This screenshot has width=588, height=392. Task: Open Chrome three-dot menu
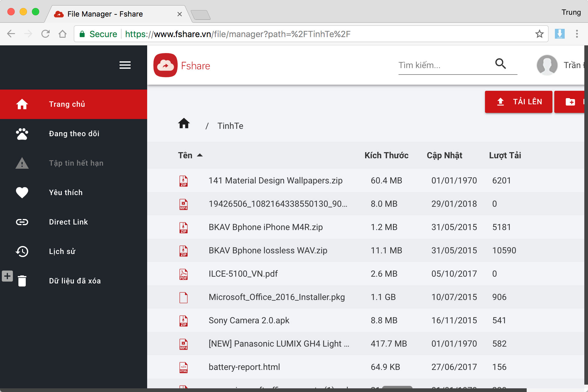point(577,34)
